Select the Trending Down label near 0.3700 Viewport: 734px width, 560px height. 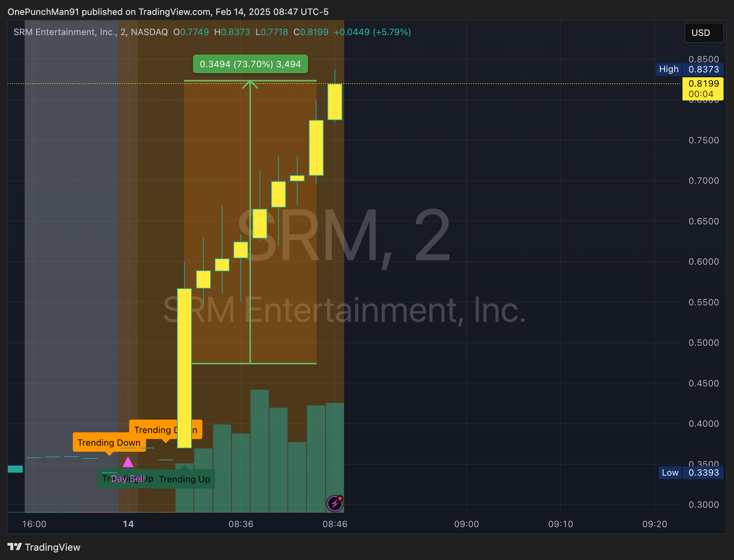tap(109, 442)
